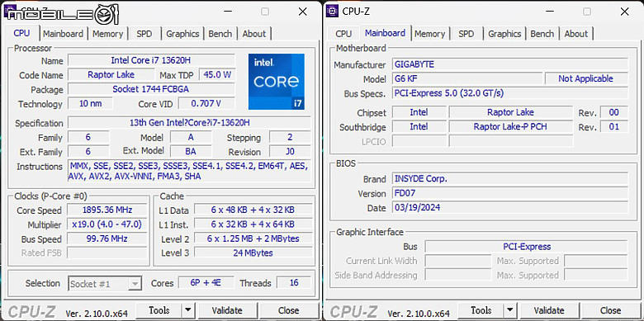Viewport: 644px width, 321px height.
Task: Click the Core VID value 0.707 V
Action: coord(206,103)
